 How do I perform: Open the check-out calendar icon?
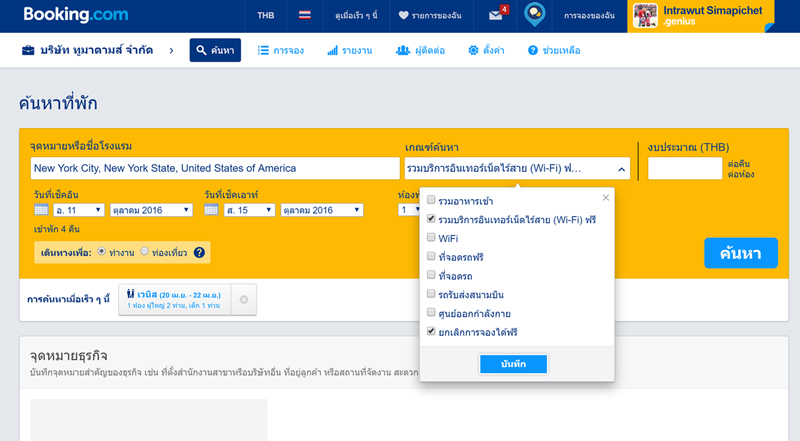pos(211,210)
